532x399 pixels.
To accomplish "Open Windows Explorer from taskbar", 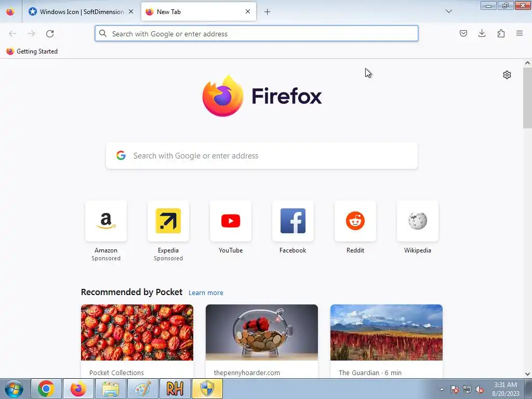I will (x=111, y=389).
